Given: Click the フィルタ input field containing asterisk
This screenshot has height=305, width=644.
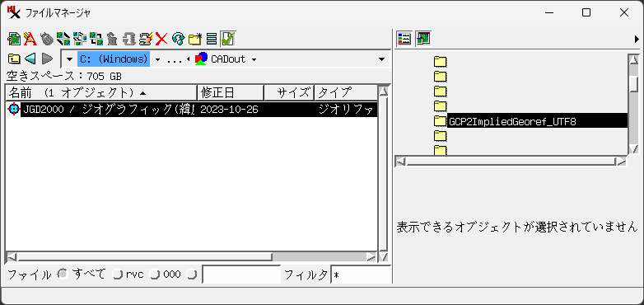Looking at the screenshot, I should coord(361,274).
